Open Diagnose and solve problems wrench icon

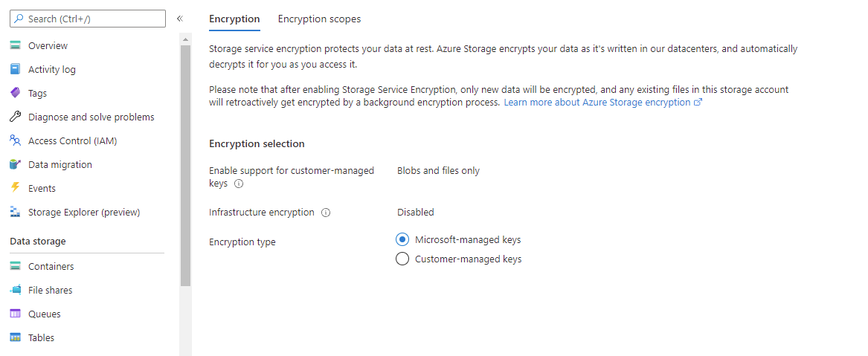[15, 117]
